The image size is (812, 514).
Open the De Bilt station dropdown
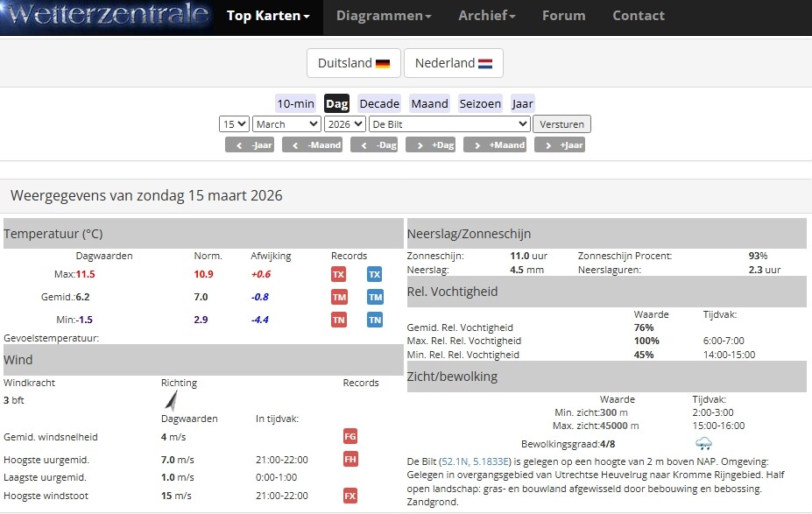coord(449,124)
